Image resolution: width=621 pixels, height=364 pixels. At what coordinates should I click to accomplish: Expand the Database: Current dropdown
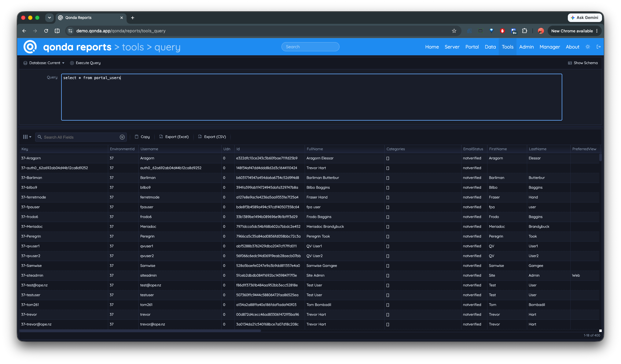pos(44,63)
